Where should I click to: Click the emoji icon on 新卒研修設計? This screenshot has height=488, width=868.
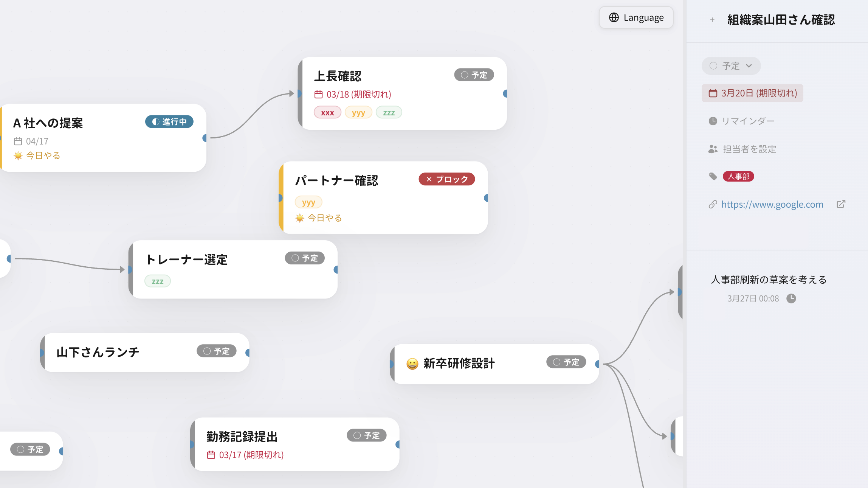[x=412, y=364]
